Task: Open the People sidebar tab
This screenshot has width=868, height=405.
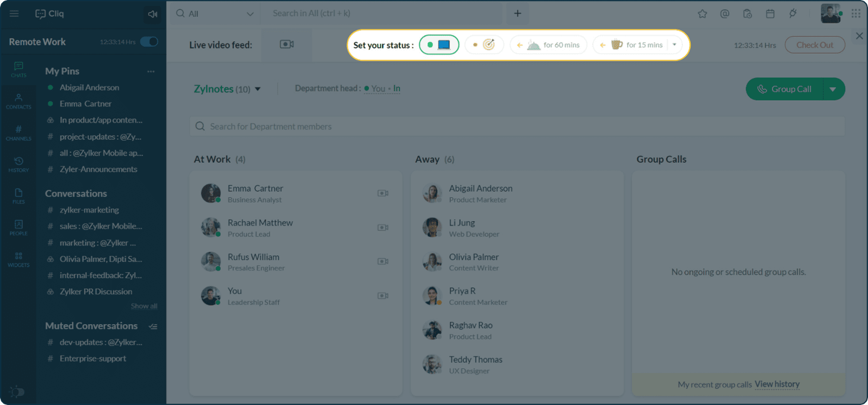Action: (x=18, y=227)
